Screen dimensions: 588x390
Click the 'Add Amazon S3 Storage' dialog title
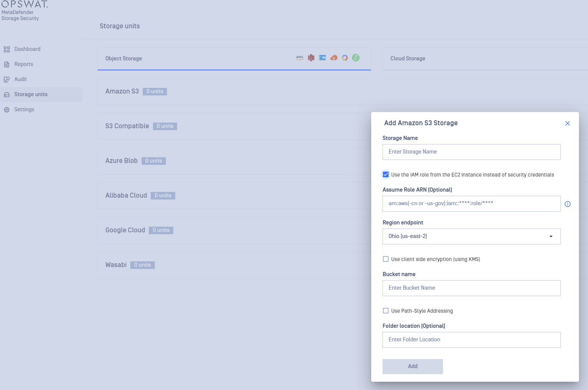coord(421,123)
